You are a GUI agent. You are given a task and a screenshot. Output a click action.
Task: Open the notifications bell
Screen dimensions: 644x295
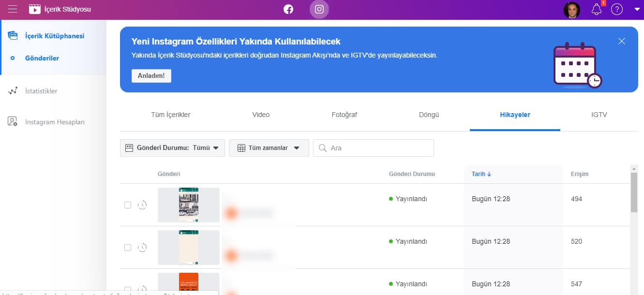(x=597, y=10)
